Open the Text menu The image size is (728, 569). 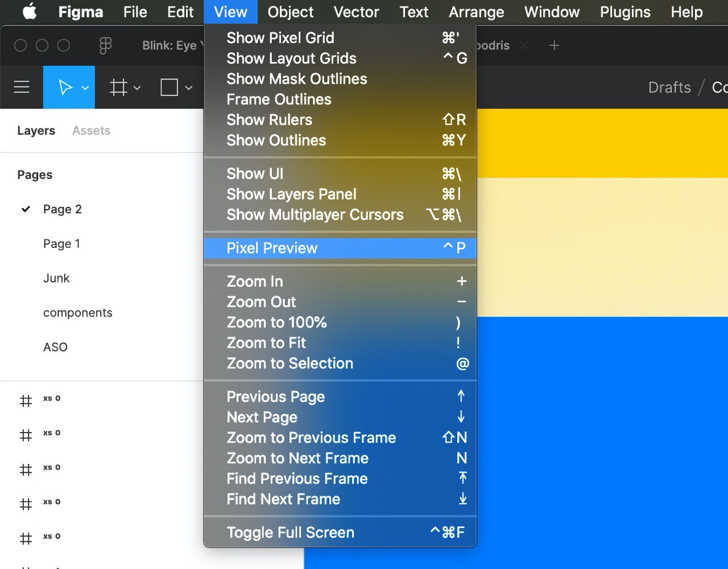click(x=413, y=12)
